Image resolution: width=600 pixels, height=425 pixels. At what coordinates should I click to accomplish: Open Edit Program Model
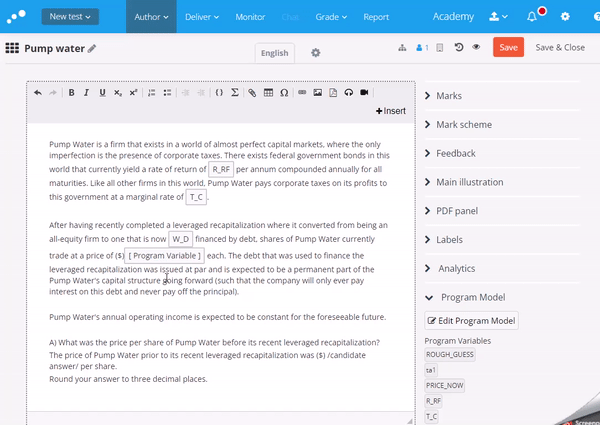[x=471, y=321]
